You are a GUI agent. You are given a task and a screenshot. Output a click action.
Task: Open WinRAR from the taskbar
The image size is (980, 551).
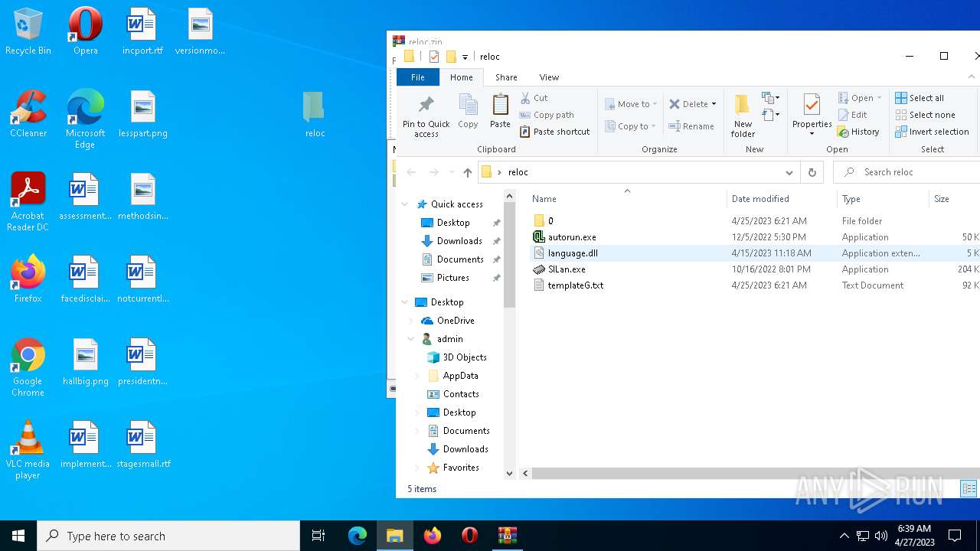508,536
